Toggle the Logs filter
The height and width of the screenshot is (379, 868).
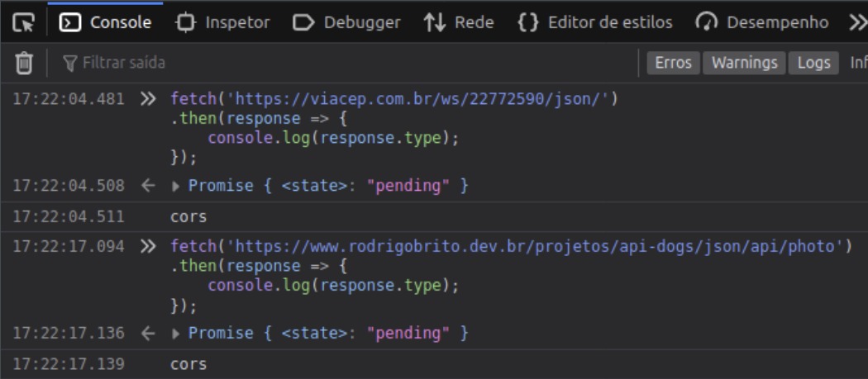click(813, 63)
